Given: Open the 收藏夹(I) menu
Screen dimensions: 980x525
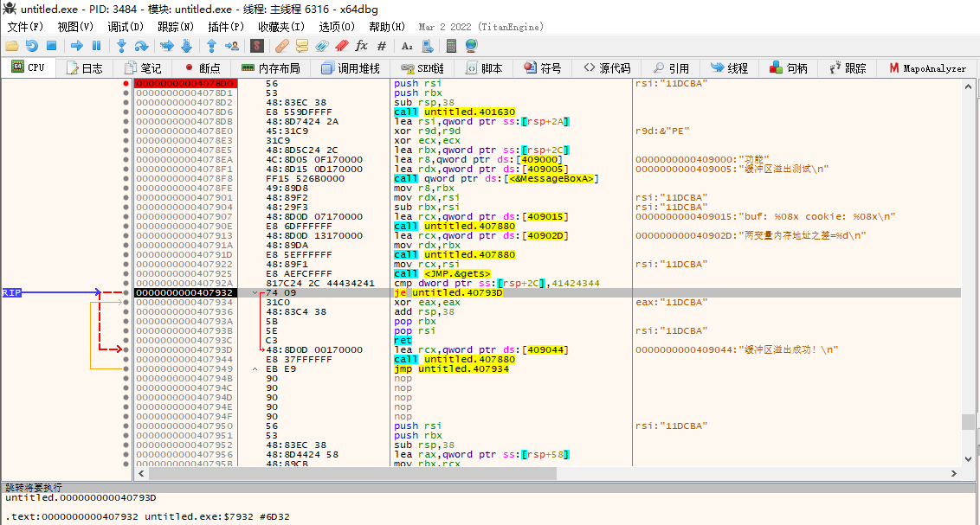Looking at the screenshot, I should (281, 27).
